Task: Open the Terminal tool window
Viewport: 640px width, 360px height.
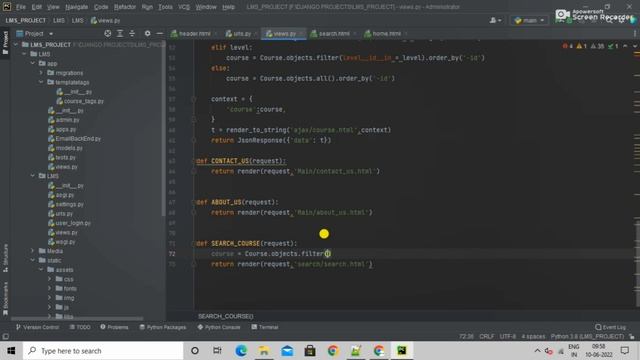Action: [x=265, y=327]
